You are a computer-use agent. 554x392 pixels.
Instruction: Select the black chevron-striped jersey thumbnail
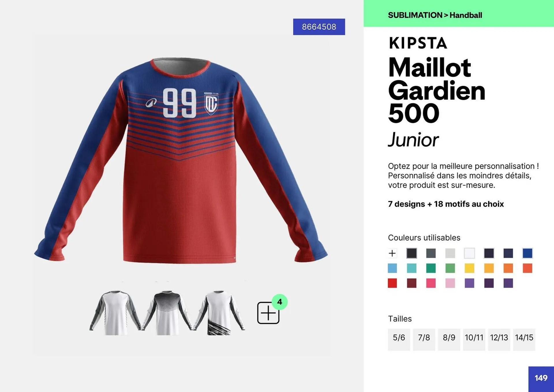(x=167, y=313)
